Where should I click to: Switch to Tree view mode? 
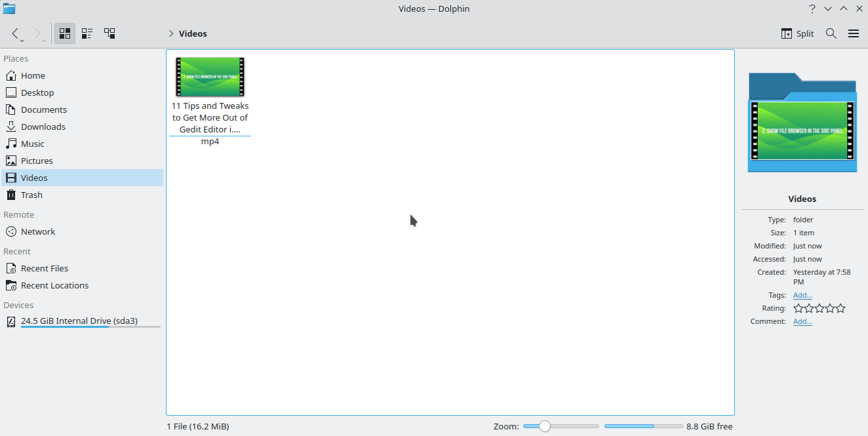(x=109, y=33)
